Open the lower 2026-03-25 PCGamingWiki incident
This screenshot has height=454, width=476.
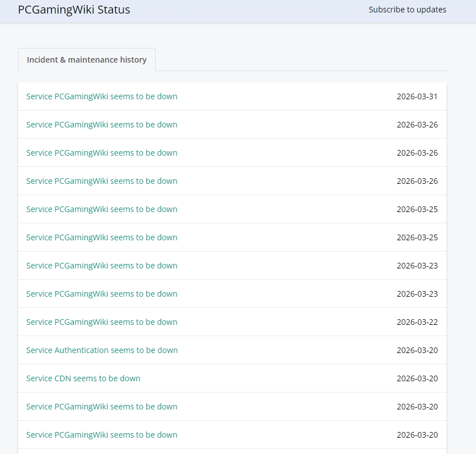(x=102, y=237)
